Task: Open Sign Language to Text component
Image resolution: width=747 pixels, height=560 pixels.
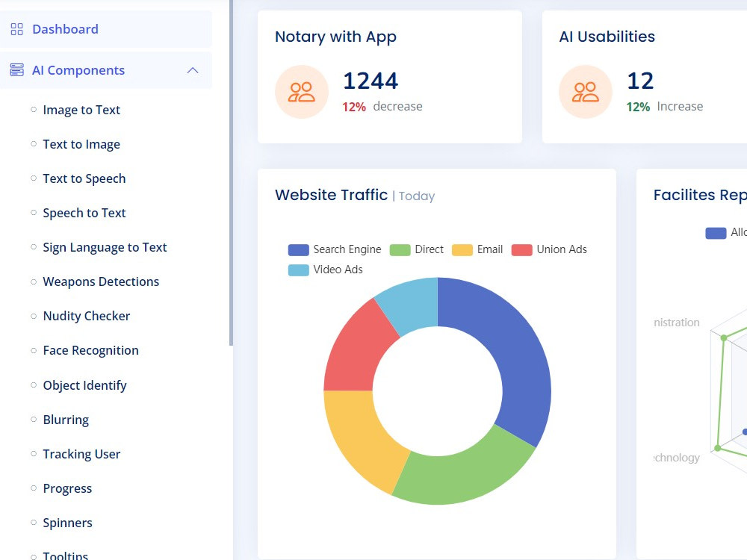Action: point(105,247)
